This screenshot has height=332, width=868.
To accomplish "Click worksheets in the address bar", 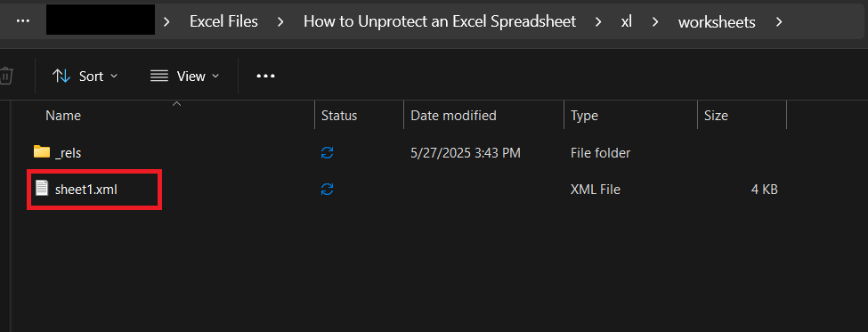I will coord(717,21).
